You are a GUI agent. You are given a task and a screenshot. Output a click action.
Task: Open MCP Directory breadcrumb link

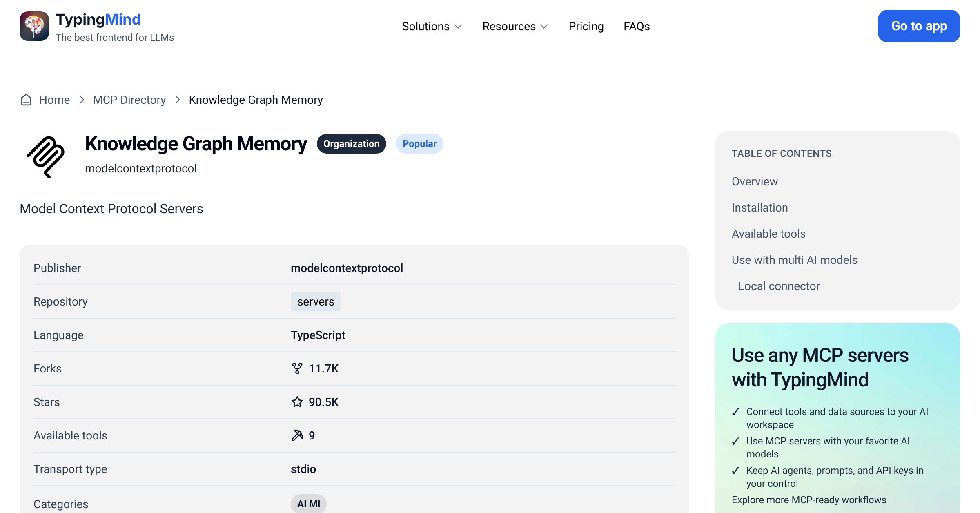(129, 100)
